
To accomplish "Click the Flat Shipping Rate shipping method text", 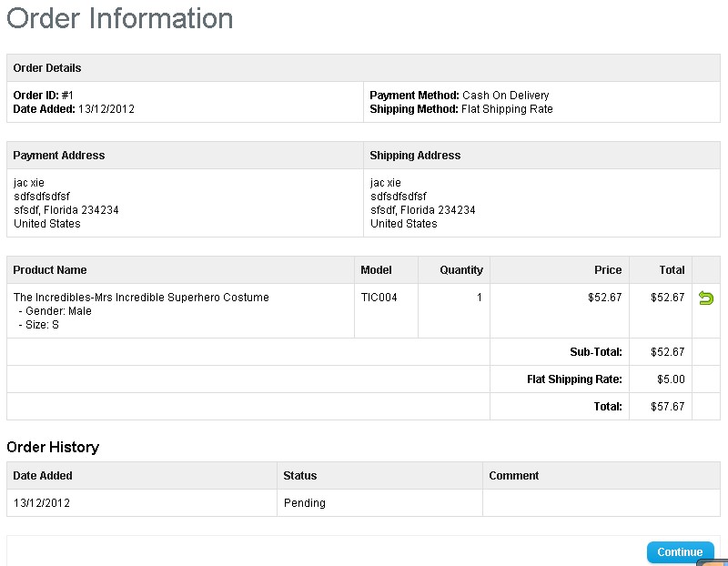I will point(507,109).
